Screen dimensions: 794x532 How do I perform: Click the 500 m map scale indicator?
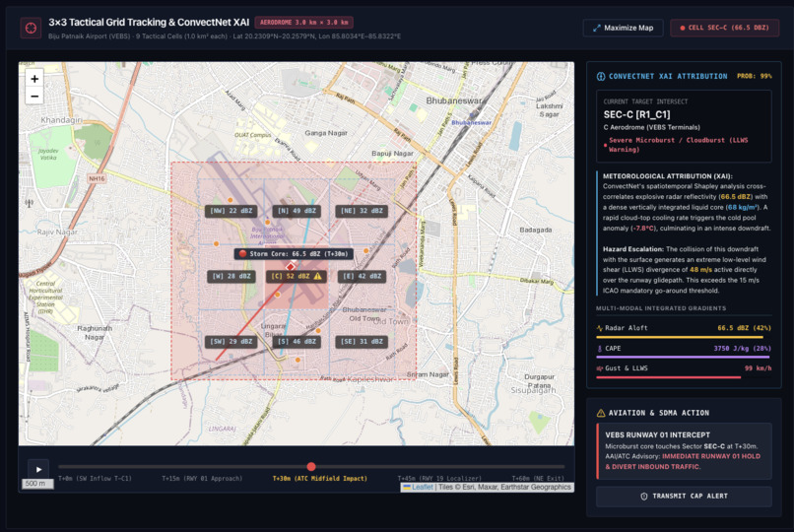(37, 484)
